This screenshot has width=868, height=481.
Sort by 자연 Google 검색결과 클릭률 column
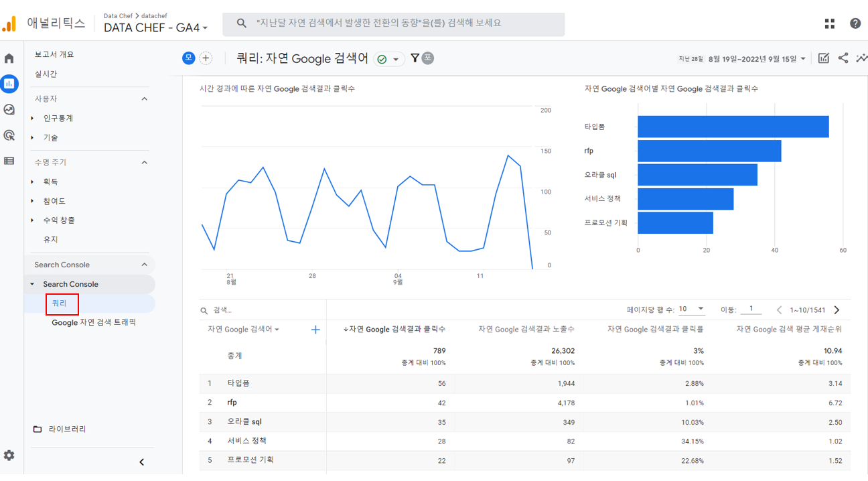(x=656, y=329)
